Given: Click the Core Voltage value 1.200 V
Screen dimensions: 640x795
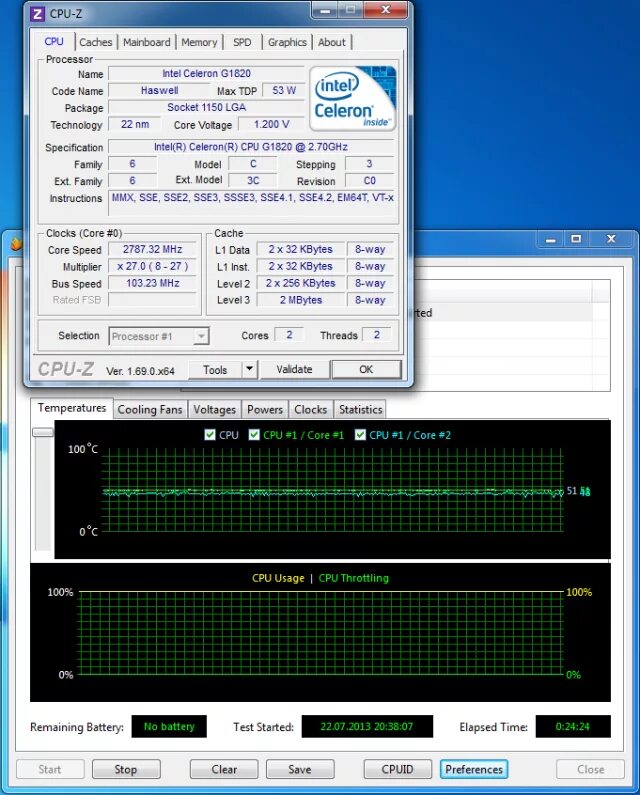Looking at the screenshot, I should (271, 124).
